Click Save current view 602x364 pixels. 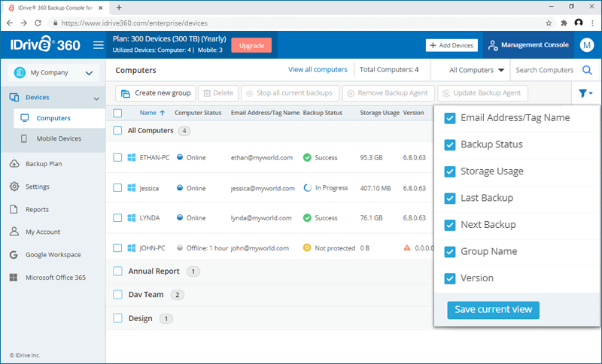(x=493, y=310)
